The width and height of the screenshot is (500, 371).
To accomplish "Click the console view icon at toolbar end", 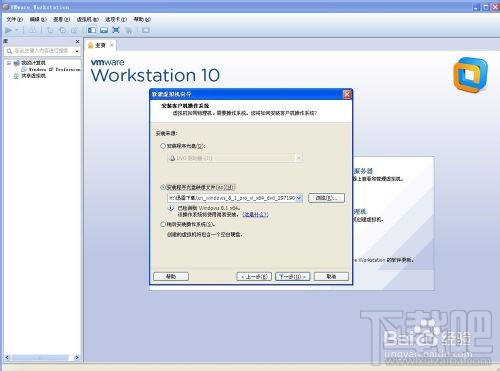I will point(146,30).
